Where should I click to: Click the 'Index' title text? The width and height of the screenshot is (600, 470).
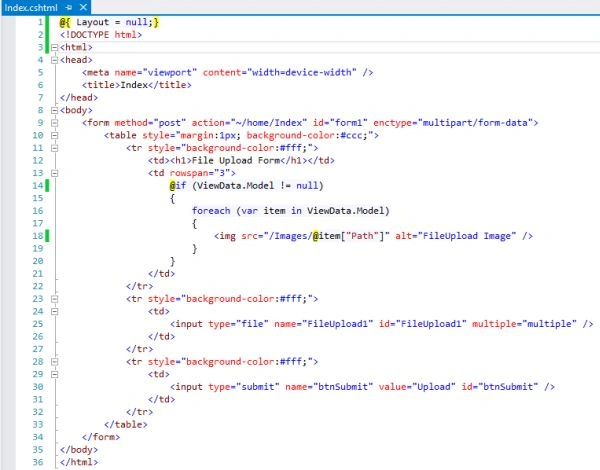[134, 85]
